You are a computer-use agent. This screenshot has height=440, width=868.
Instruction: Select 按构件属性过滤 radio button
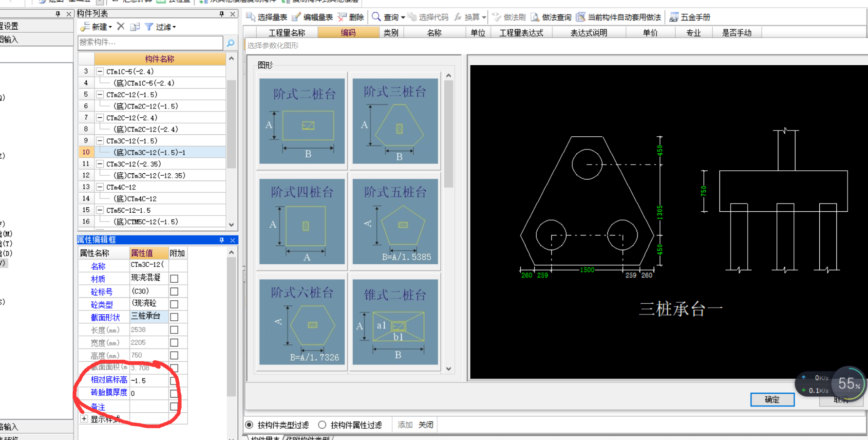pos(322,425)
